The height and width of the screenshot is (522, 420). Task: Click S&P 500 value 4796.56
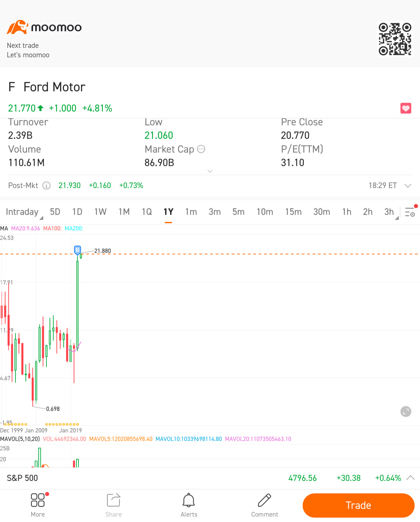tap(302, 478)
